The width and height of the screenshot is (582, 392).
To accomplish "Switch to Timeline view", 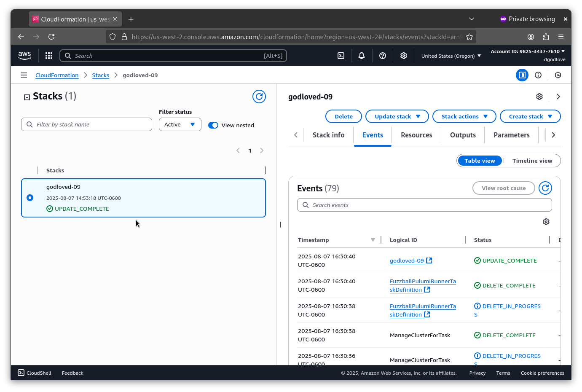I will pos(532,161).
